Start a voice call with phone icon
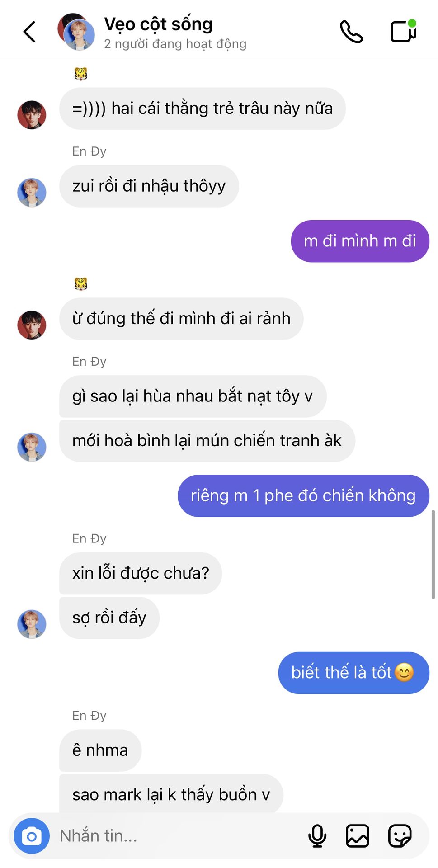Image resolution: width=438 pixels, height=868 pixels. point(351,32)
